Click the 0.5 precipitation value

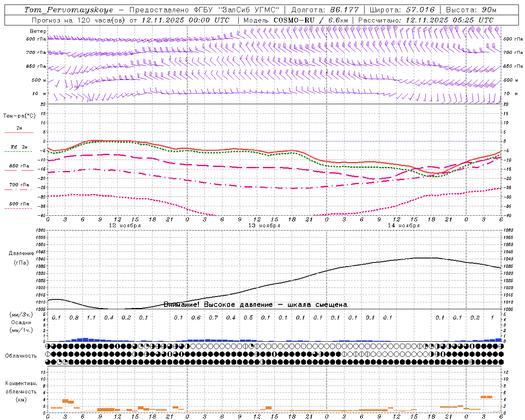[248, 317]
